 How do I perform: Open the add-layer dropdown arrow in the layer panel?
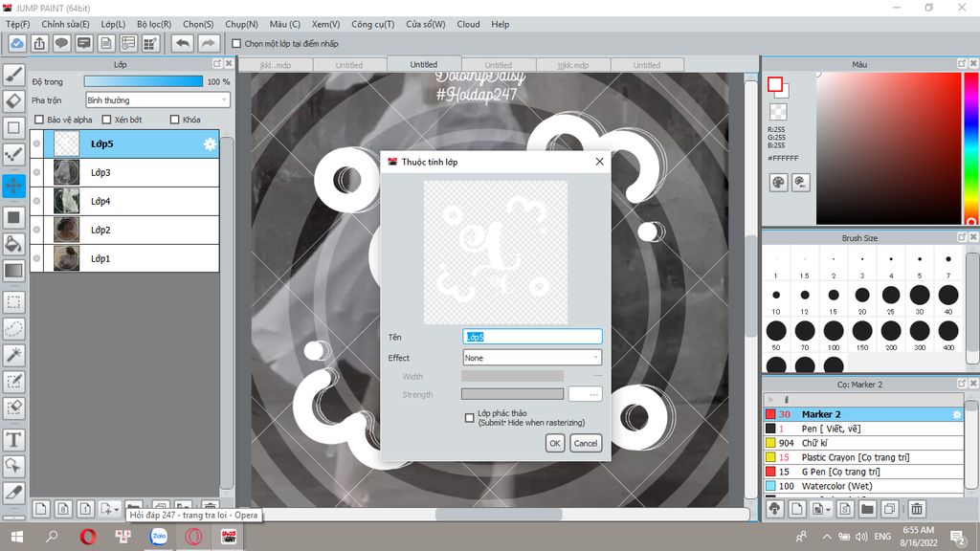[116, 510]
